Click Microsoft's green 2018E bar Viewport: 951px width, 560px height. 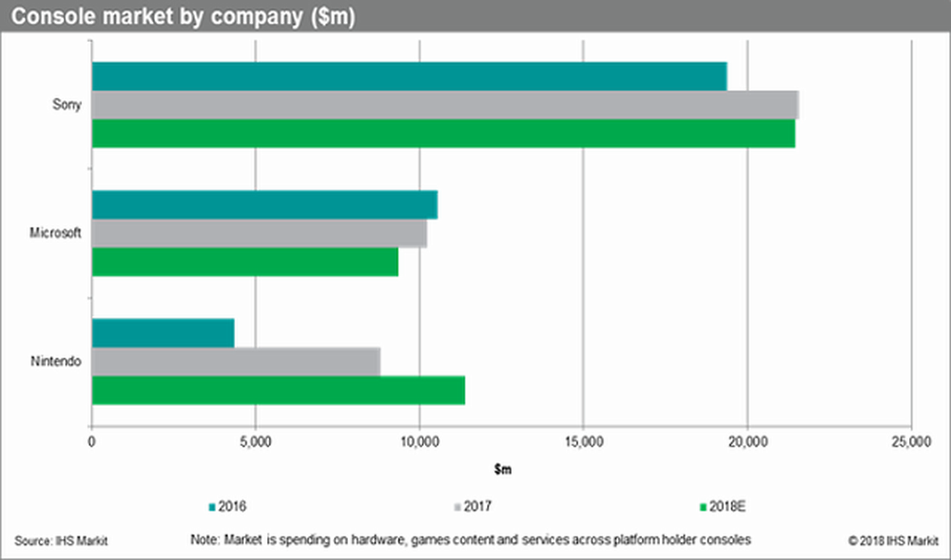pos(244,261)
